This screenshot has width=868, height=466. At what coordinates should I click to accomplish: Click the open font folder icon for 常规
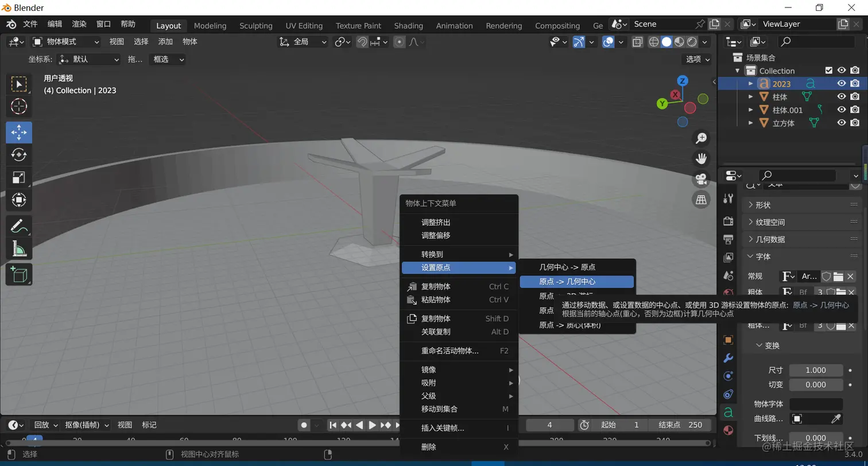point(839,277)
